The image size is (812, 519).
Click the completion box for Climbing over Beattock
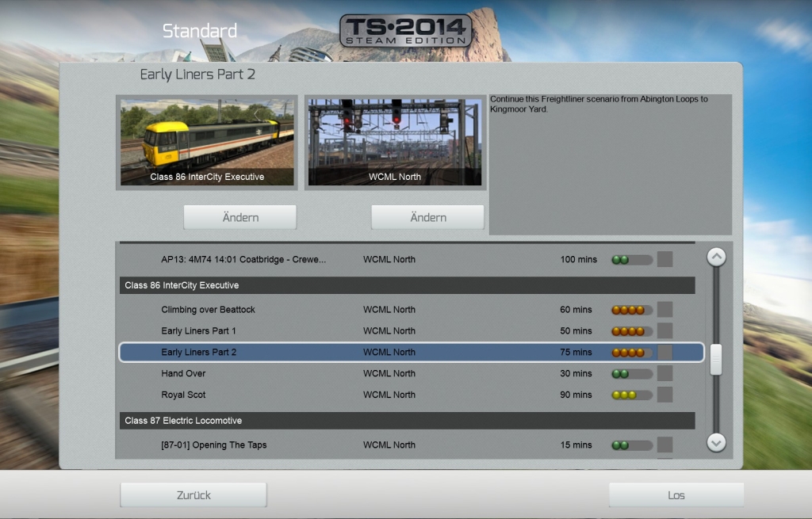tap(665, 310)
